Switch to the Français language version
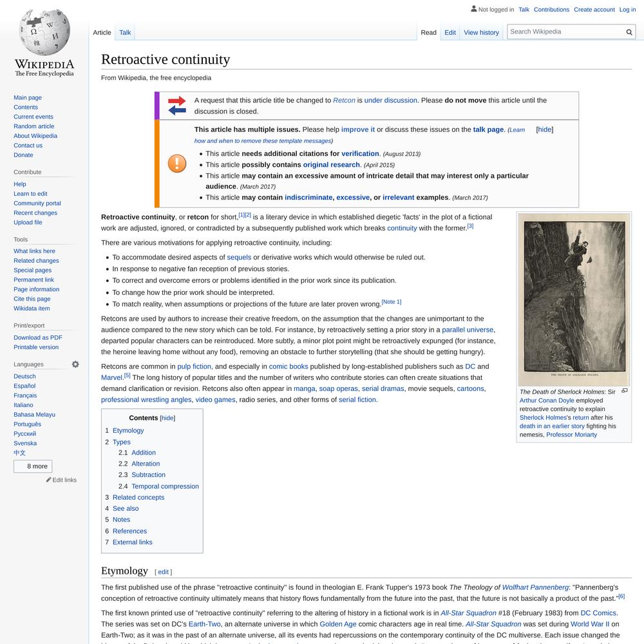 [x=25, y=395]
